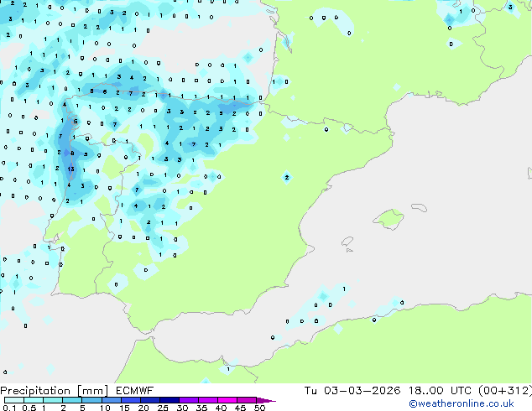Click the '40' legend scale label

tap(221, 408)
